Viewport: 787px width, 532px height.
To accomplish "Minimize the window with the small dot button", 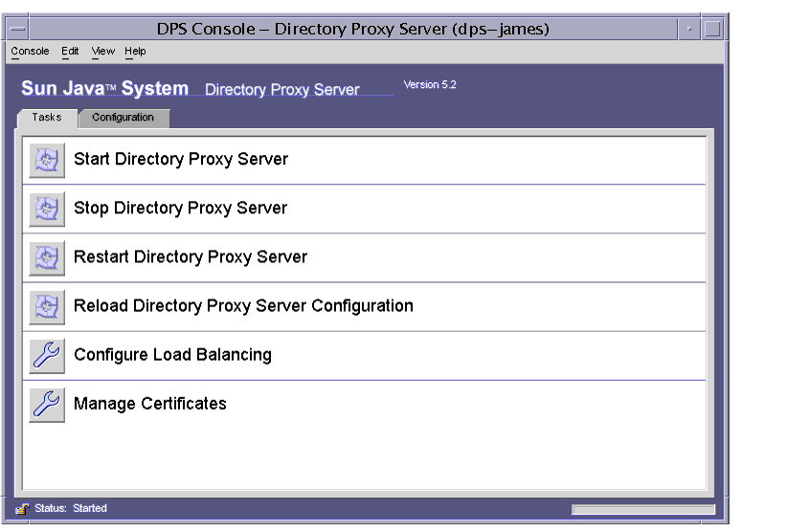I will 689,29.
